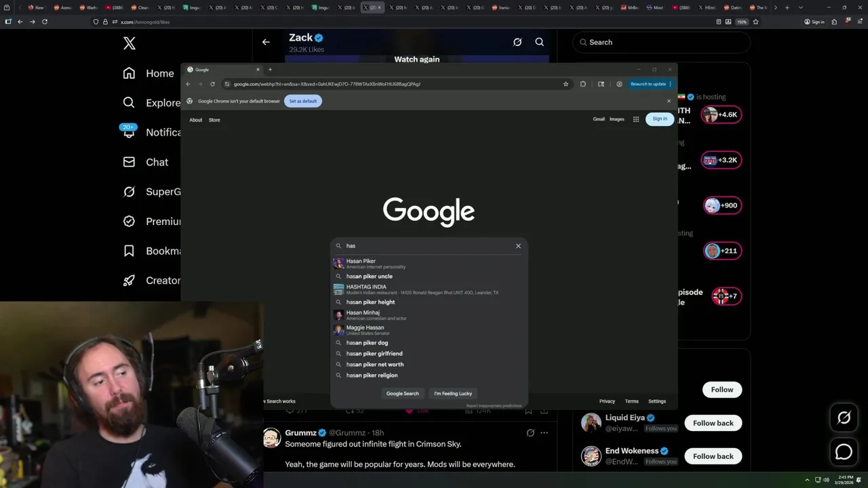This screenshot has height=488, width=868.
Task: Close the Google tab in Chrome
Action: coord(258,69)
